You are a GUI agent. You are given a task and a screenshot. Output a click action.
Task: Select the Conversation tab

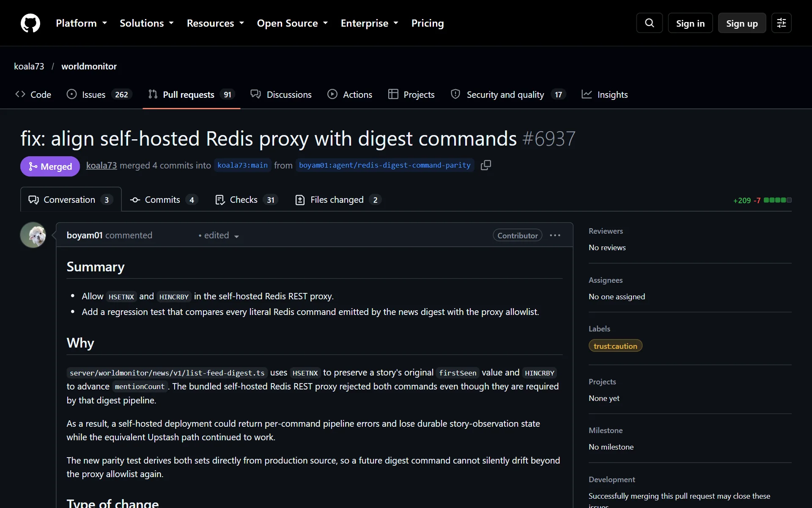pyautogui.click(x=71, y=200)
